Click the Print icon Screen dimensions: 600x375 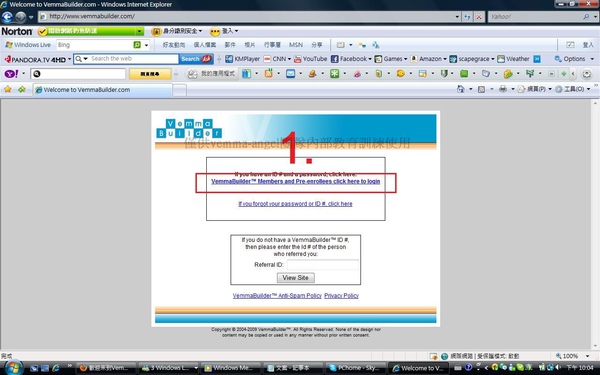coord(503,89)
